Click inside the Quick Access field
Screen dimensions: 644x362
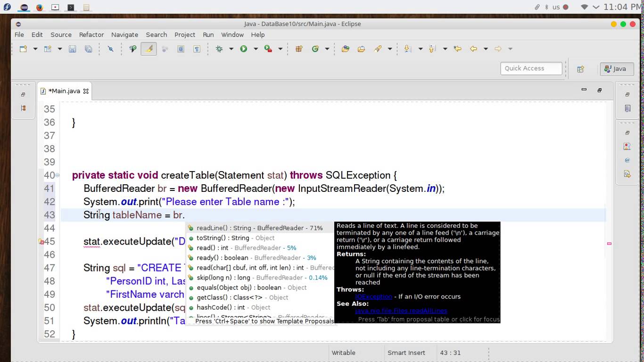click(530, 68)
